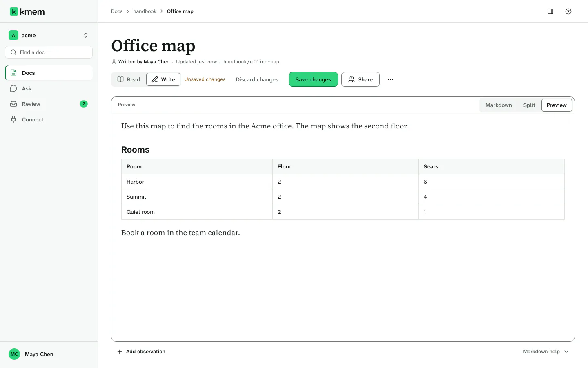Image resolution: width=588 pixels, height=368 pixels.
Task: Click the Quiet room cell
Action: click(x=197, y=212)
